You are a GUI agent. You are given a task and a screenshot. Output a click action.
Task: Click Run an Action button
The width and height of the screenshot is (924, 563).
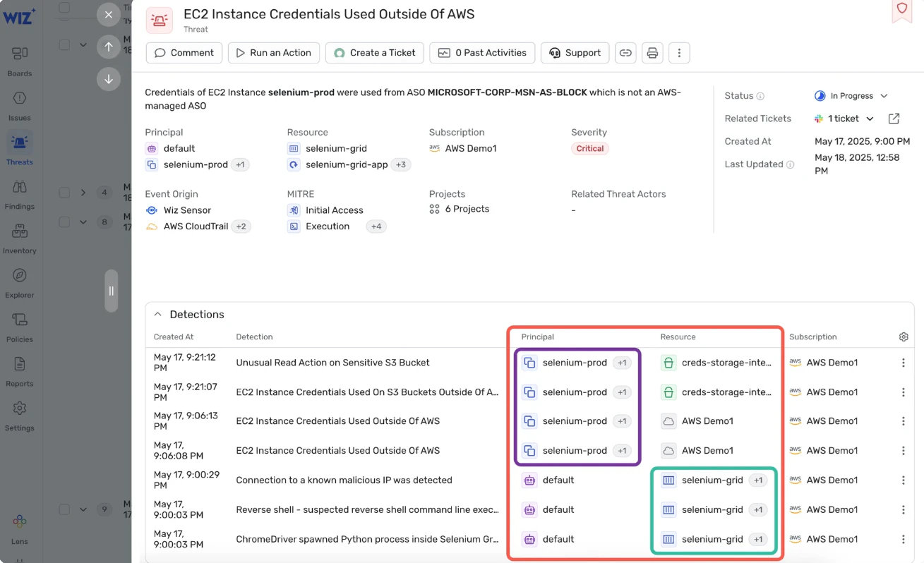click(x=274, y=53)
